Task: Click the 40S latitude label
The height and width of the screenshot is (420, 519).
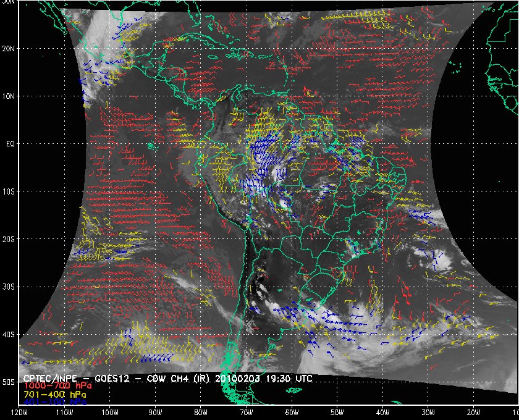Action: click(x=8, y=334)
